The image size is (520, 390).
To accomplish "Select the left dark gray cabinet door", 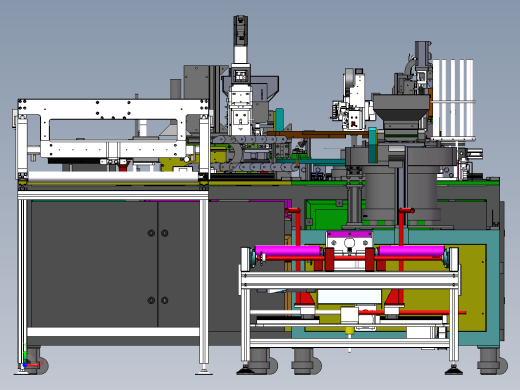I will [x=94, y=264].
